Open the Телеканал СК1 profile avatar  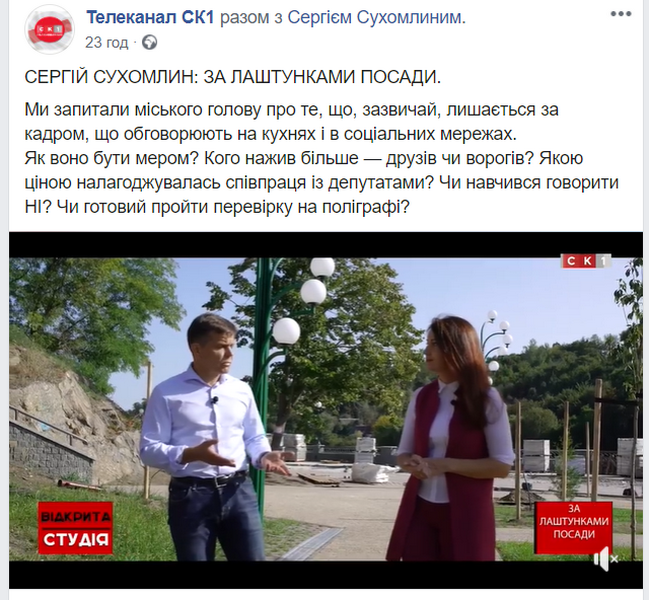point(49,29)
